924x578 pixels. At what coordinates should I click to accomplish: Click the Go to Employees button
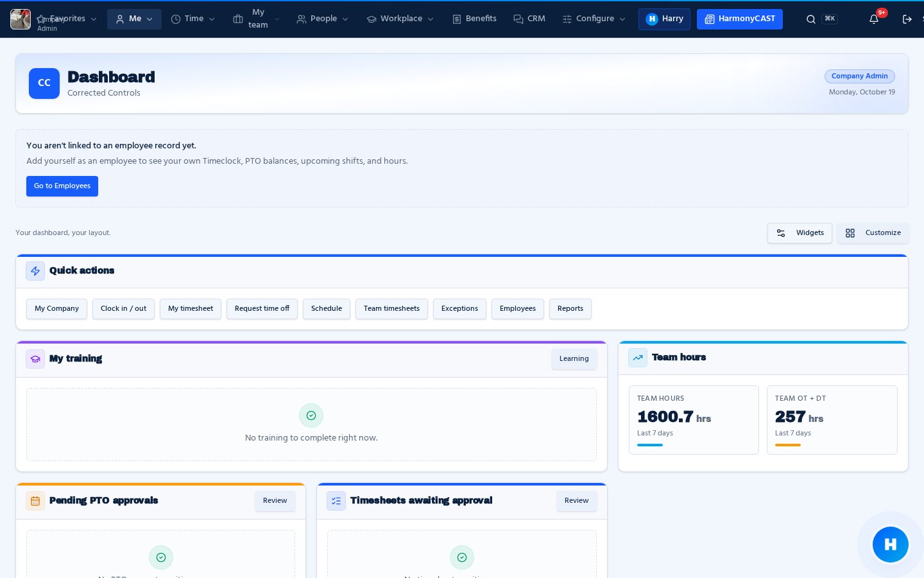62,186
